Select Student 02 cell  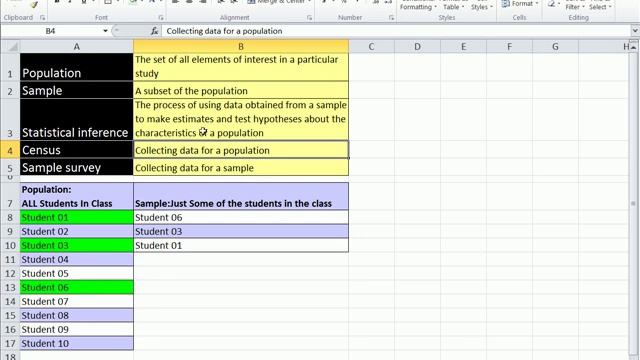76,231
